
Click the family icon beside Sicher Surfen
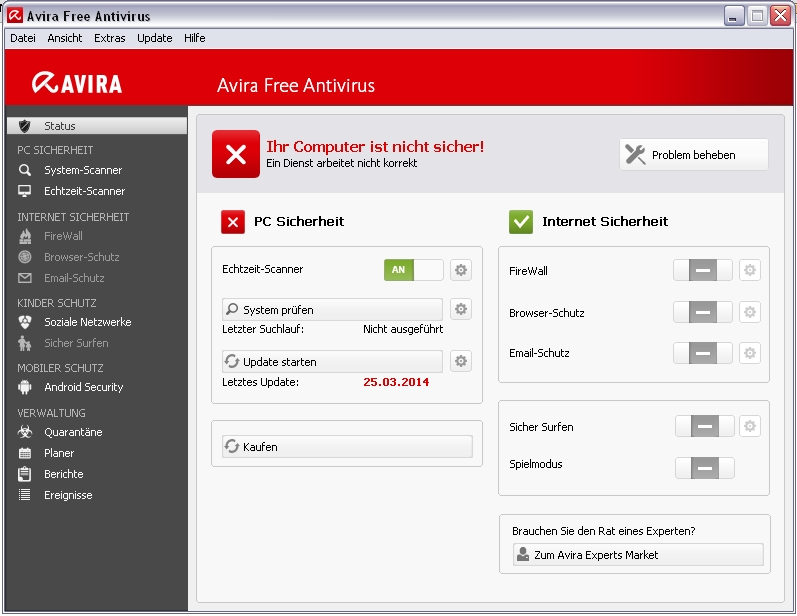point(24,343)
